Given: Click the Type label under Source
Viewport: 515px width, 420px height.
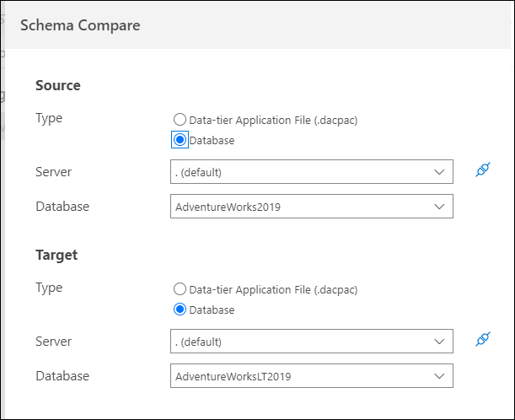Looking at the screenshot, I should point(49,118).
